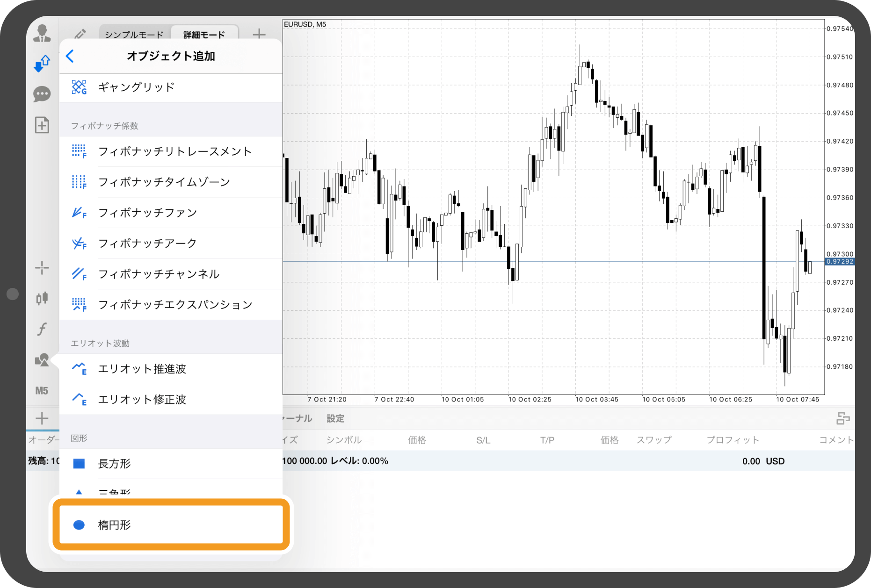Tap the 0.97292 current price label
This screenshot has width=871, height=588.
coord(840,262)
